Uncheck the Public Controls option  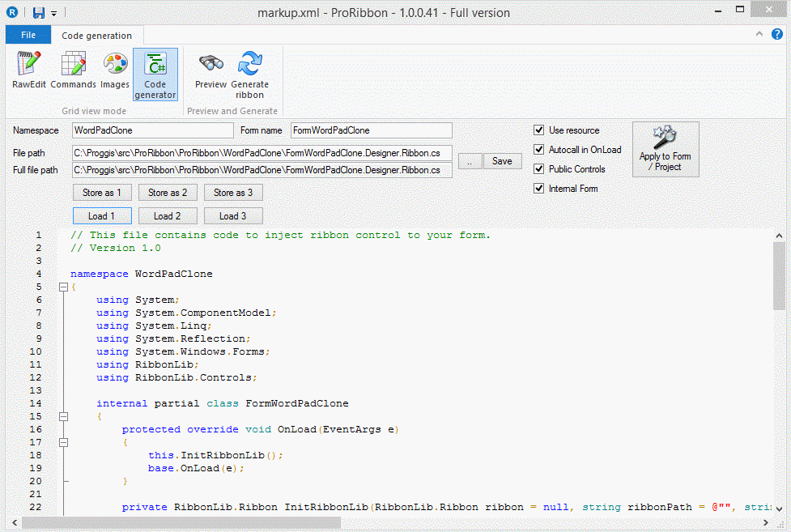(x=538, y=168)
